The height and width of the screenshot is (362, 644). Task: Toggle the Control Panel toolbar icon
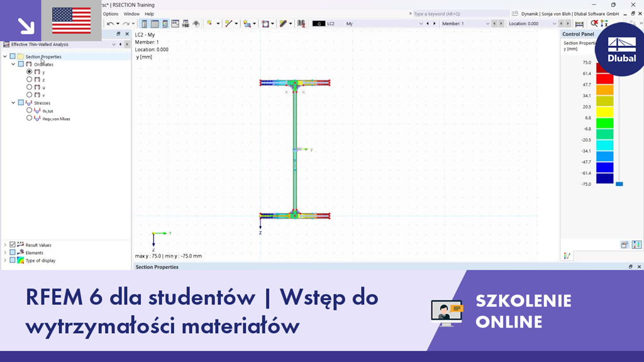tap(165, 24)
